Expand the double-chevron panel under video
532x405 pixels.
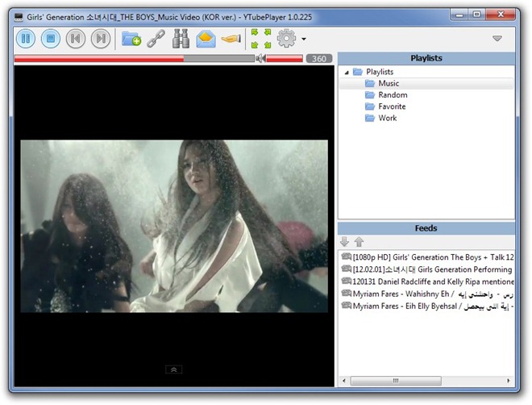[174, 370]
